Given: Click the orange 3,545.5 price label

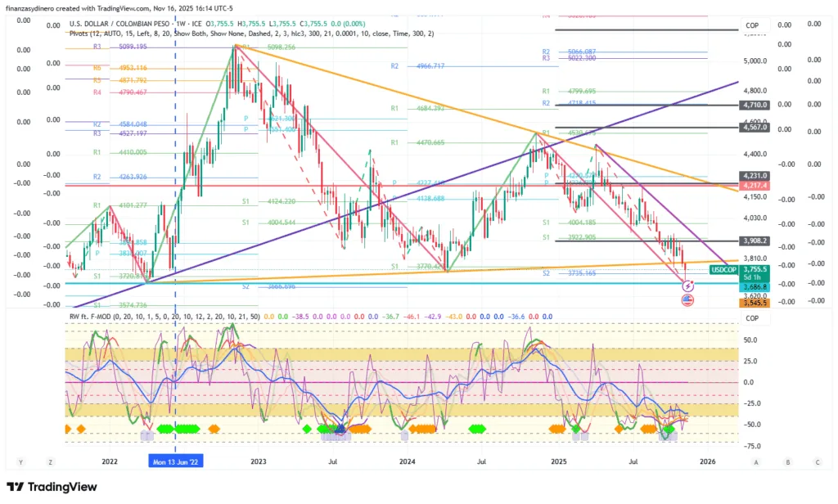Looking at the screenshot, I should (x=754, y=303).
